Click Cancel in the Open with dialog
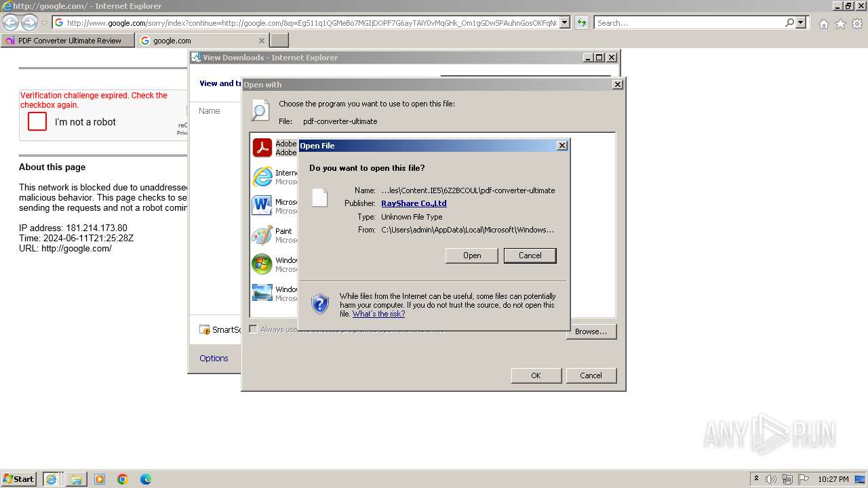868x488 pixels. 591,375
